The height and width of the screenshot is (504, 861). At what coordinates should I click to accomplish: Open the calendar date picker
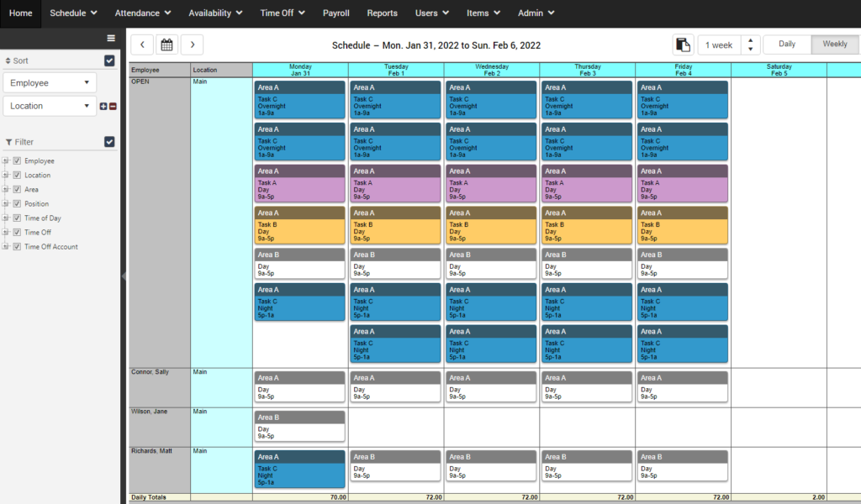coord(167,45)
